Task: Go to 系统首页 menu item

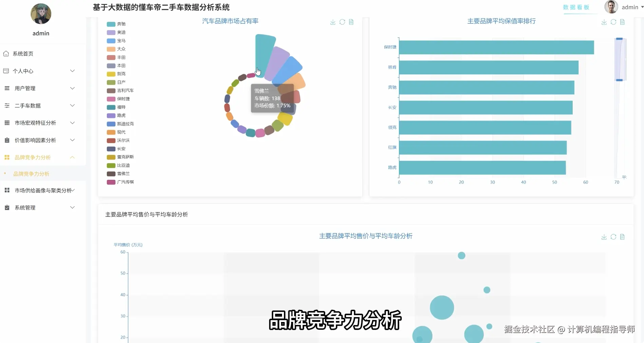Action: coord(43,54)
